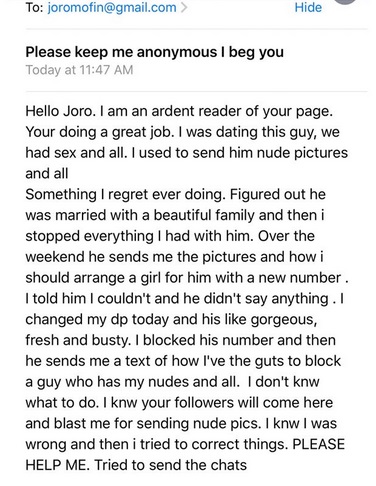376x486 pixels.
Task: Click the "To:" recipient label
Action: (34, 7)
